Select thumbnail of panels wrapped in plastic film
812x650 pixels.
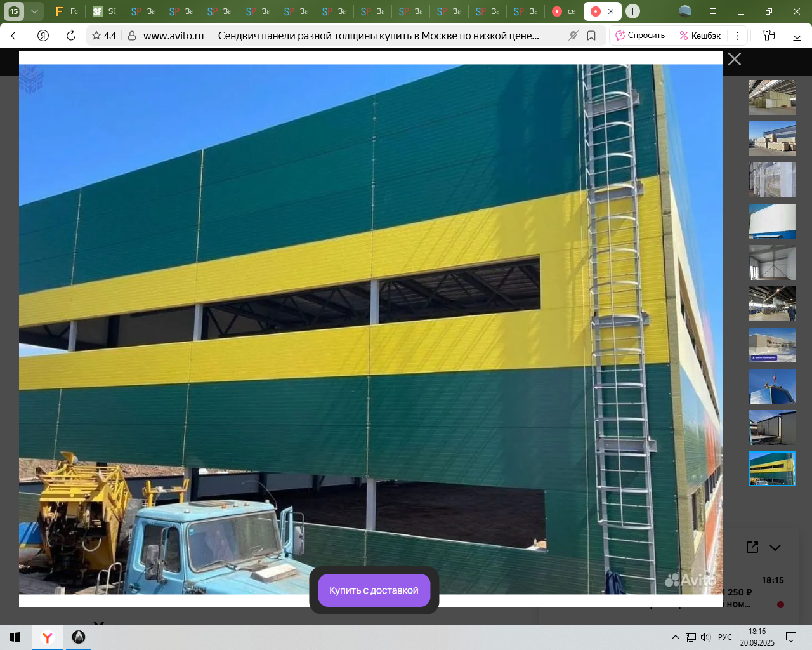click(x=772, y=180)
